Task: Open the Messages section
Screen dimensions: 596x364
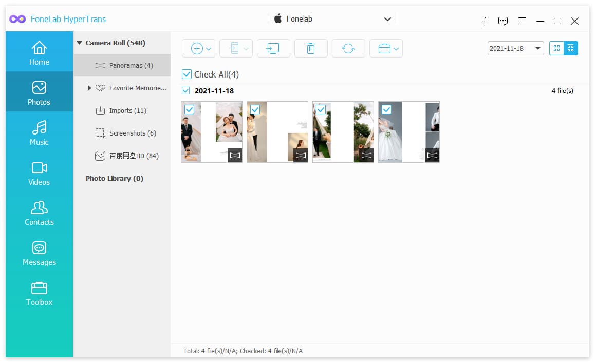Action: click(x=39, y=252)
